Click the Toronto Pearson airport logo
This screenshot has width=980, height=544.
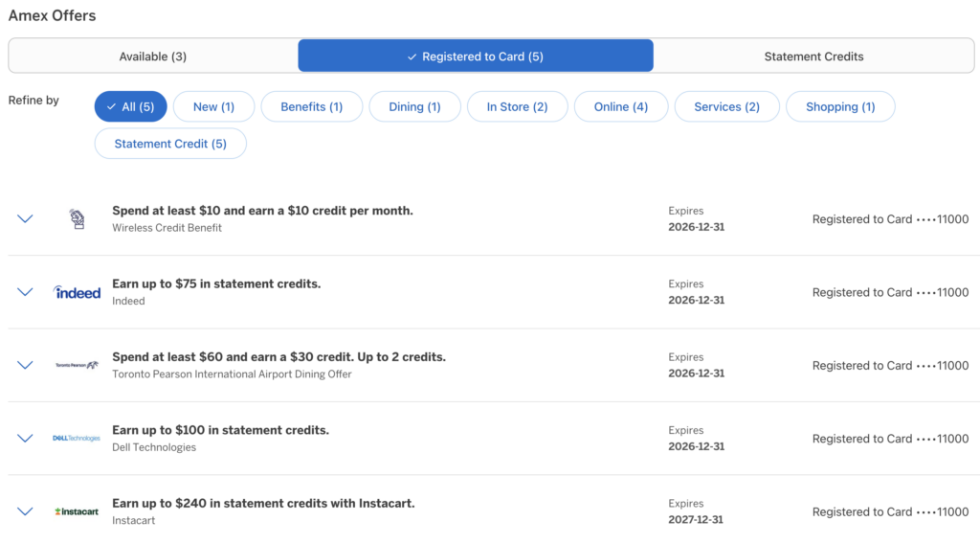pos(77,365)
